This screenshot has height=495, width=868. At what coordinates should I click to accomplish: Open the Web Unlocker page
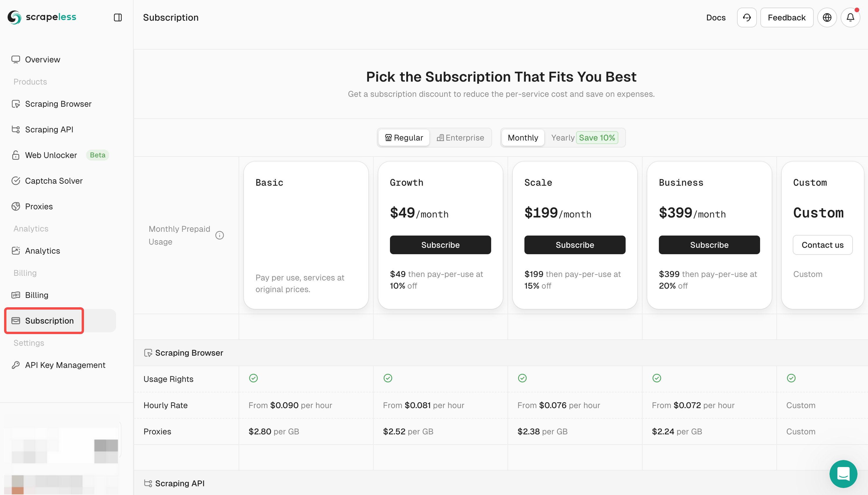point(51,155)
